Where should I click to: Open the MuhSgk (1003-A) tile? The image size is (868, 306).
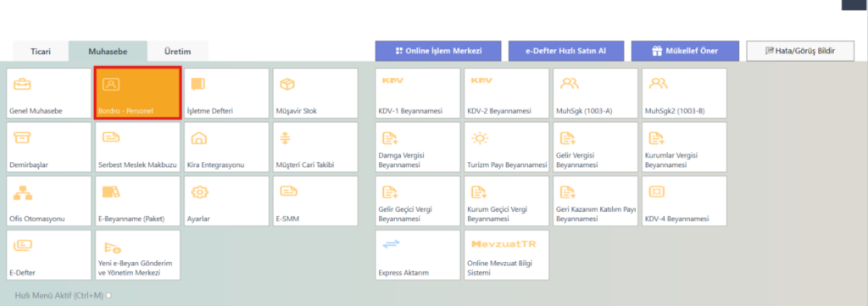coord(596,93)
